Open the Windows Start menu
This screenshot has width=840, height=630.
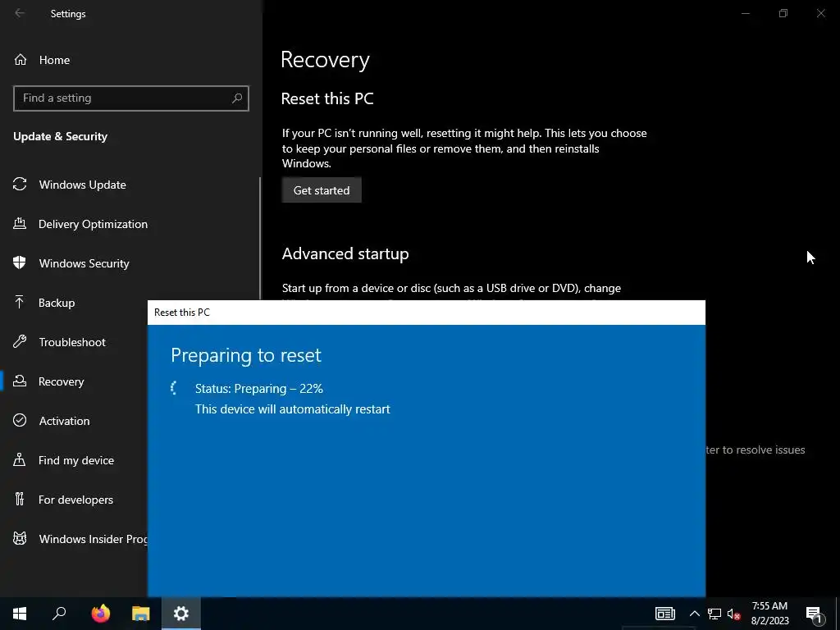(x=20, y=614)
